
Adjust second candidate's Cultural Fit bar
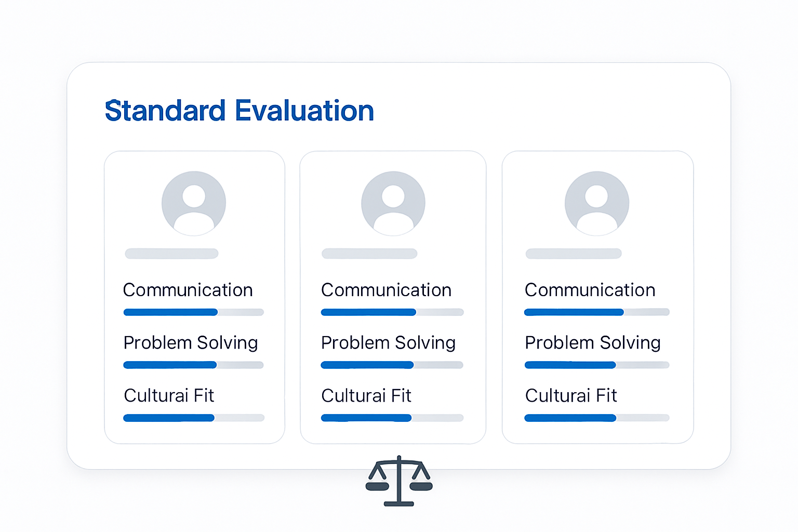click(x=392, y=418)
